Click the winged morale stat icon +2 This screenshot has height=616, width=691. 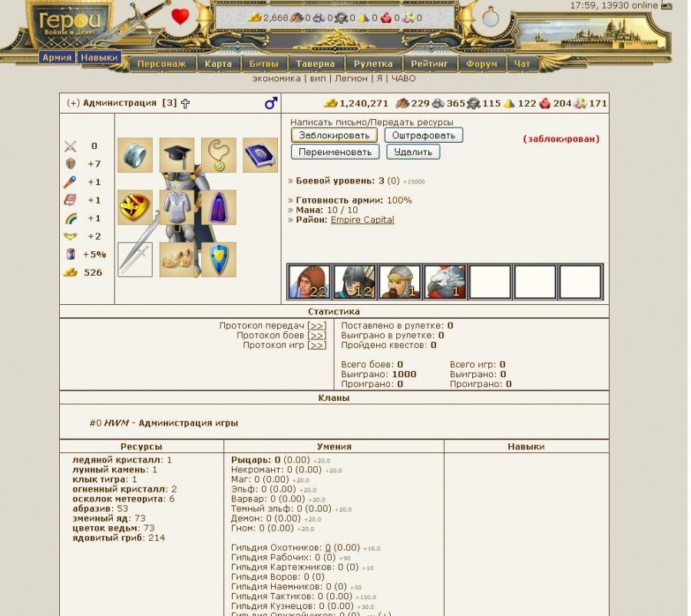70,237
